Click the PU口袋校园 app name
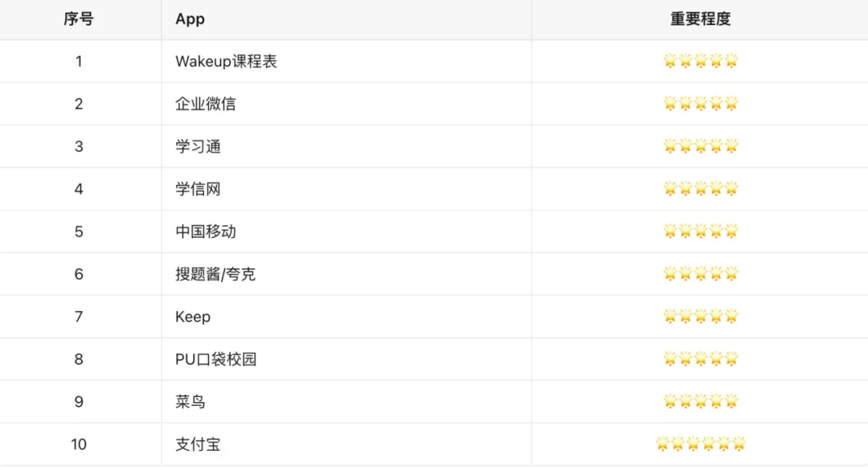 (x=216, y=359)
